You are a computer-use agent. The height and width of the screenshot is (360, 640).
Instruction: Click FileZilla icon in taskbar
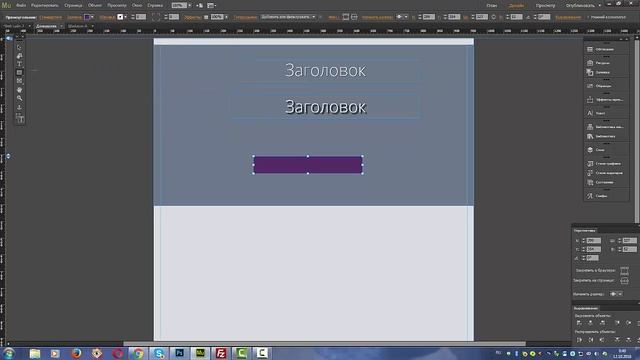click(220, 353)
